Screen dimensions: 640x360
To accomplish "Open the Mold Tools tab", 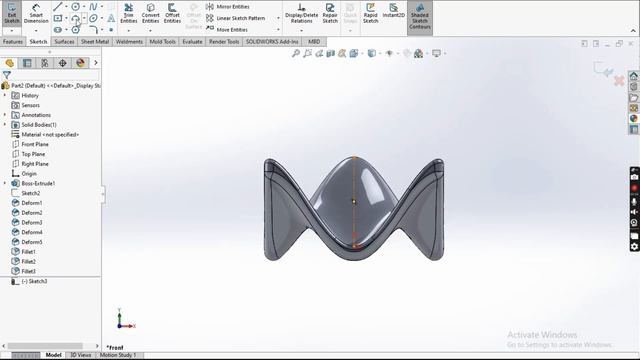I will click(x=162, y=42).
